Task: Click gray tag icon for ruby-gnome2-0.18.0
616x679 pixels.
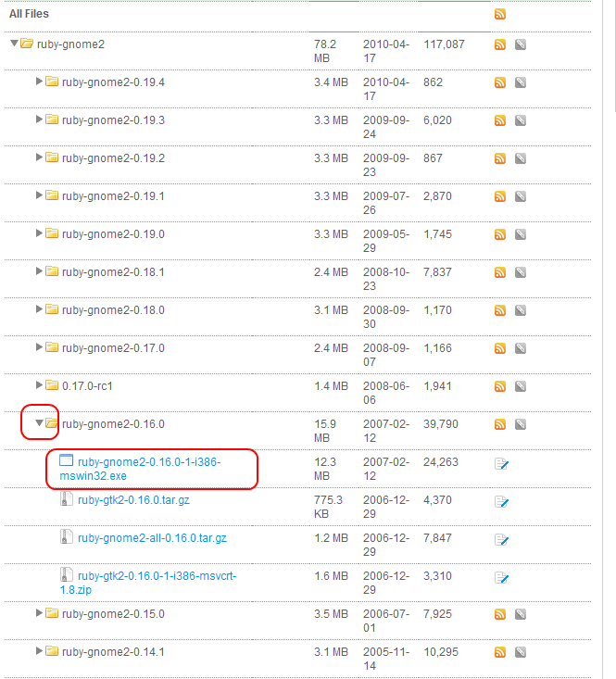Action: pyautogui.click(x=521, y=310)
